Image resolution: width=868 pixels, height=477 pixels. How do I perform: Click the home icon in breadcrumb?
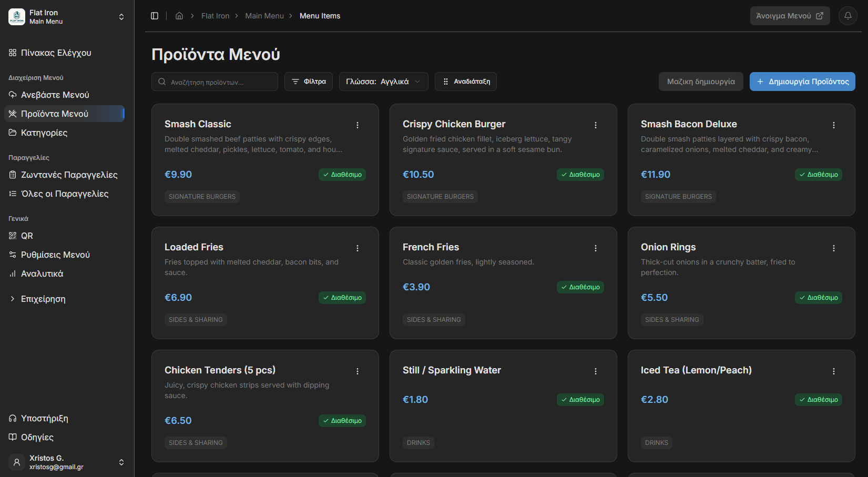tap(179, 16)
